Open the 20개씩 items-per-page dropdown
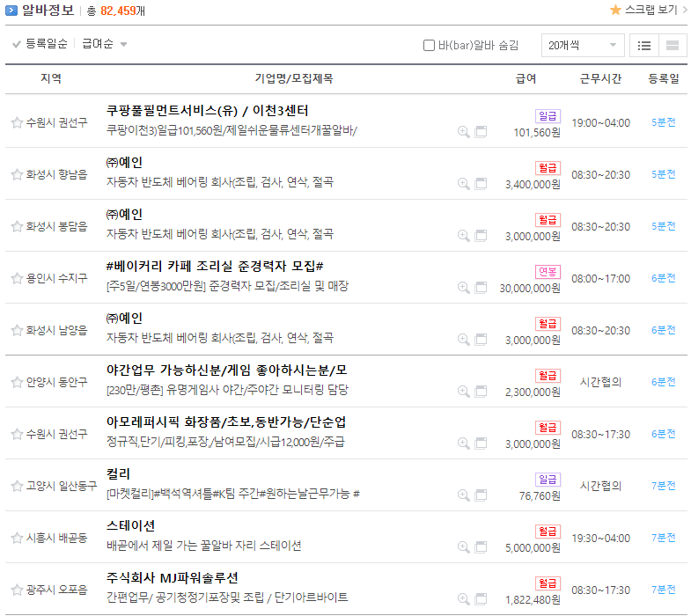This screenshot has height=616, width=691. click(x=583, y=46)
